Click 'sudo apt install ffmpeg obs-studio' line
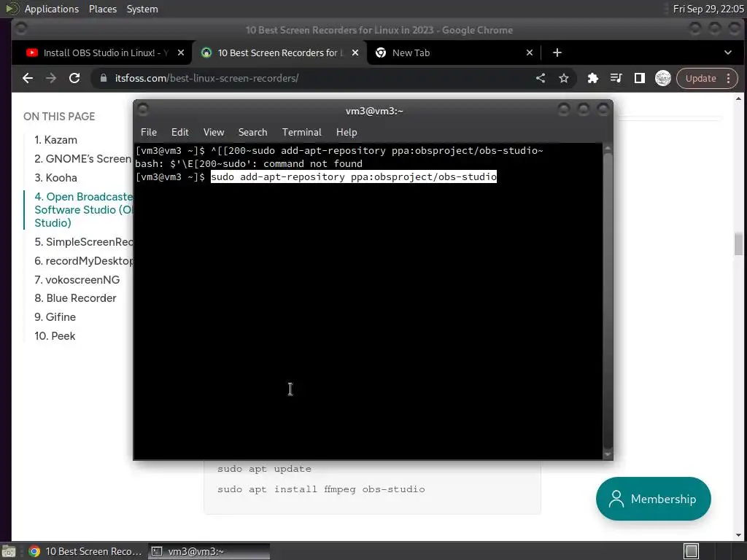 click(321, 489)
